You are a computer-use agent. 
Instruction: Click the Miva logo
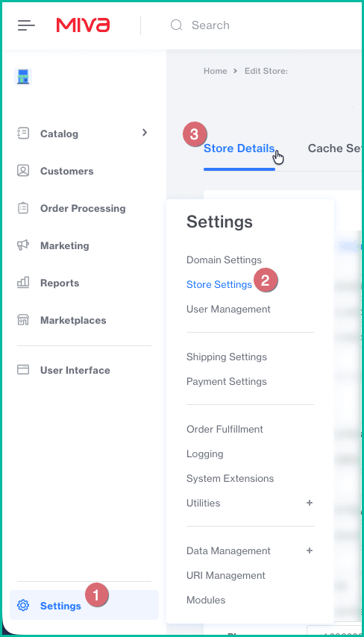click(x=83, y=25)
